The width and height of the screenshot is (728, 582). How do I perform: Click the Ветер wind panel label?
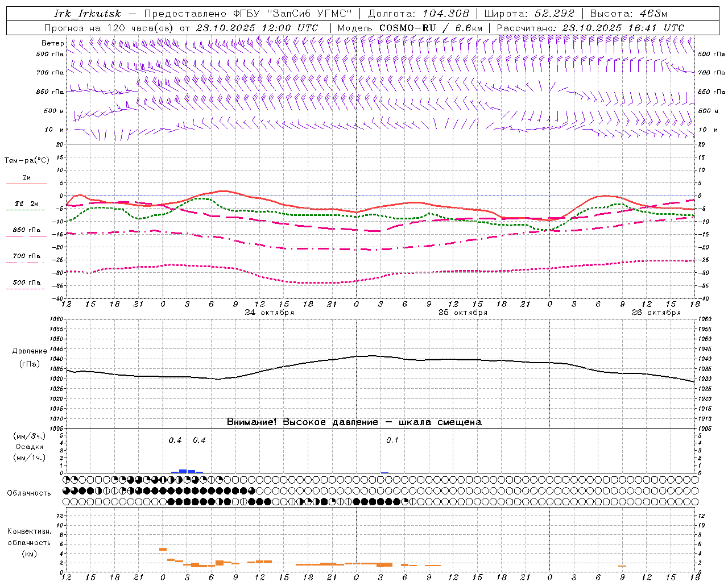(52, 43)
